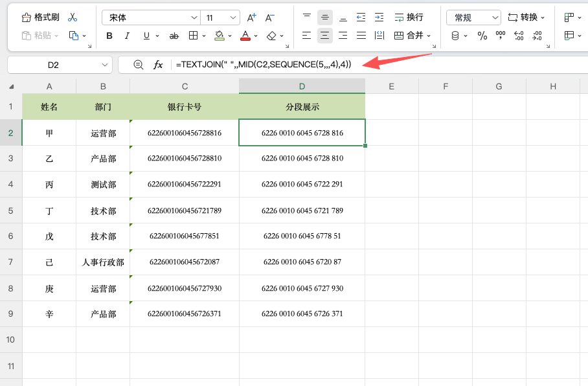Screen dimensions: 588x386
Task: Click the Select All corner triangle
Action: tap(11, 87)
